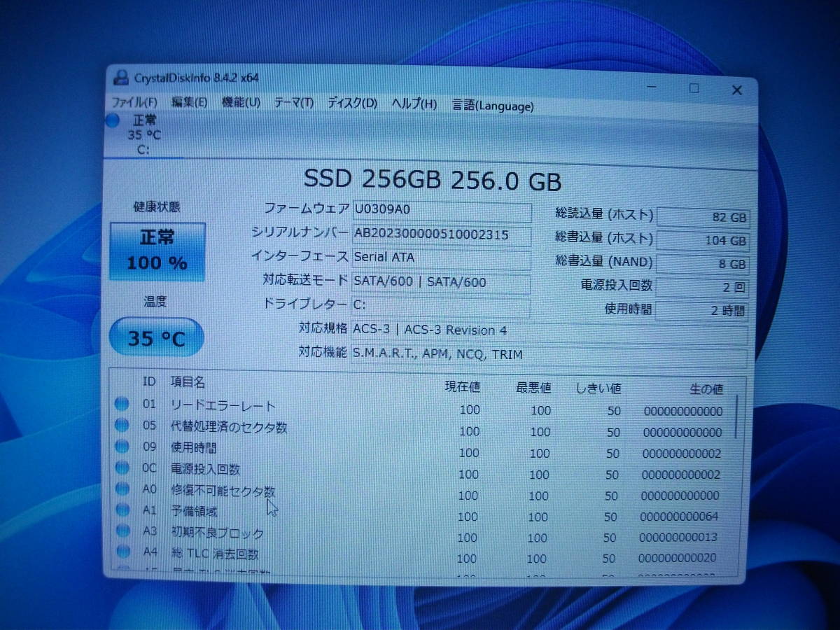The image size is (840, 630).
Task: Click the 生の値 column header
Action: tap(706, 389)
